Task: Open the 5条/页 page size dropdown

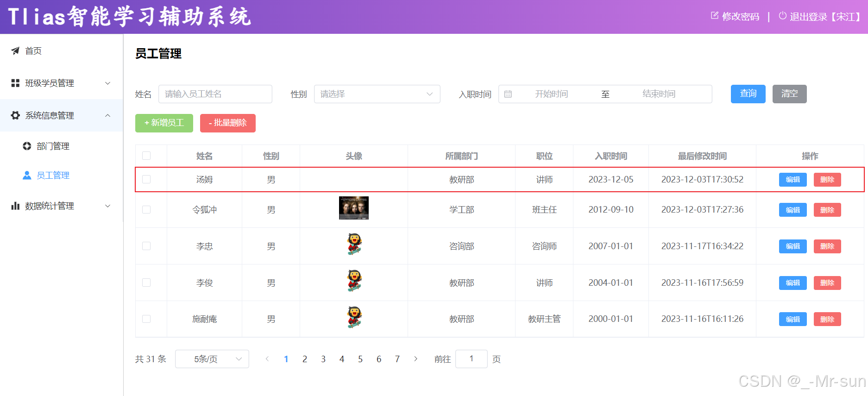Action: point(212,359)
